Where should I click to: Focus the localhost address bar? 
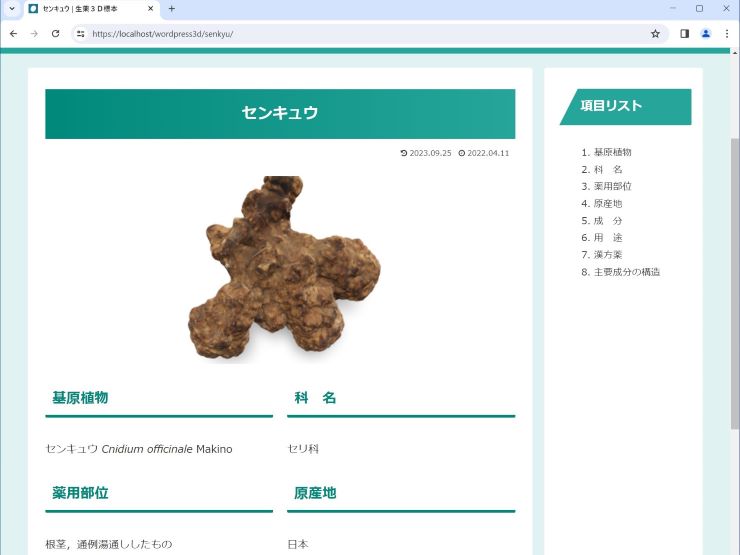(x=368, y=34)
